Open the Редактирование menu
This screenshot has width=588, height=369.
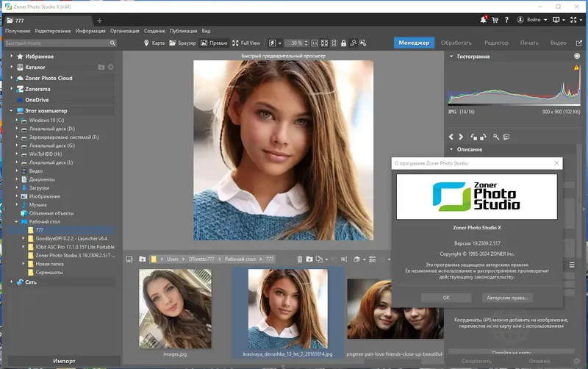[x=53, y=31]
